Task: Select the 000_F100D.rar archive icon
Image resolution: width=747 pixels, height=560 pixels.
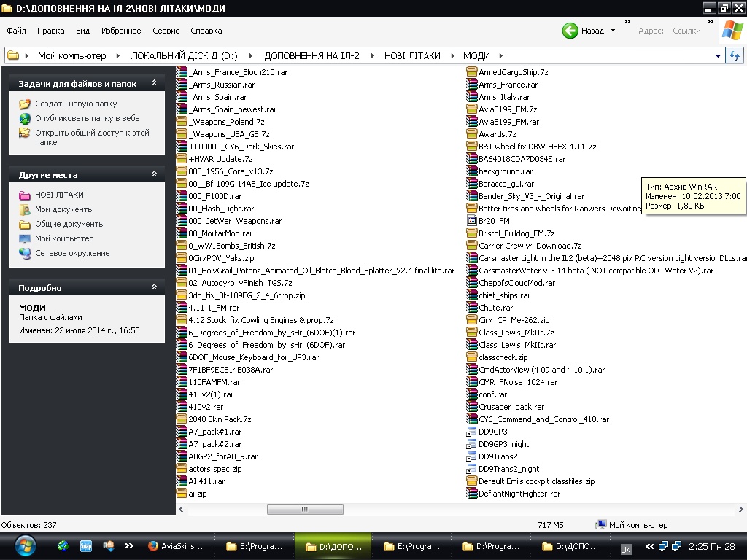Action: [x=182, y=195]
